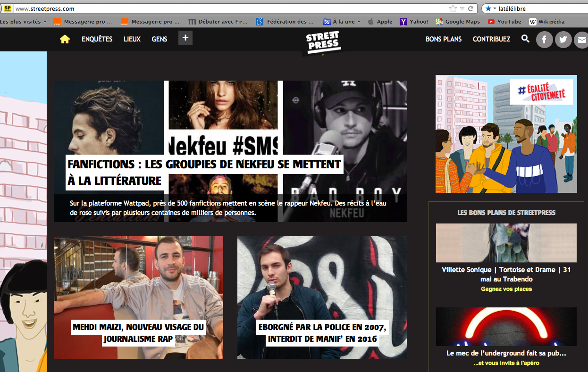Reload the page with refresh icon

470,8
